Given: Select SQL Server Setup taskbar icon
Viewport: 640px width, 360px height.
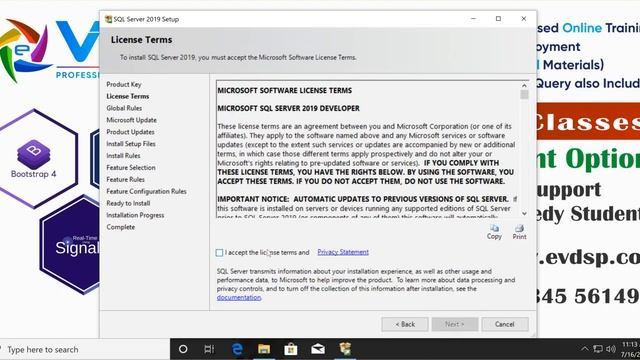Looking at the screenshot, I should [x=345, y=349].
